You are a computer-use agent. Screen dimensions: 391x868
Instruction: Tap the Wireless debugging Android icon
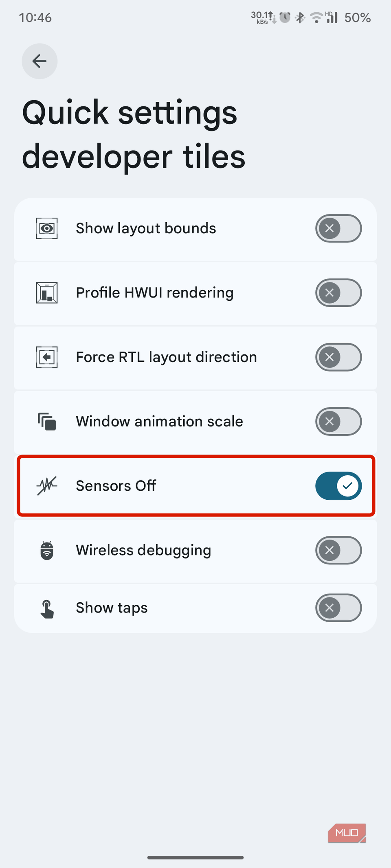pos(47,550)
